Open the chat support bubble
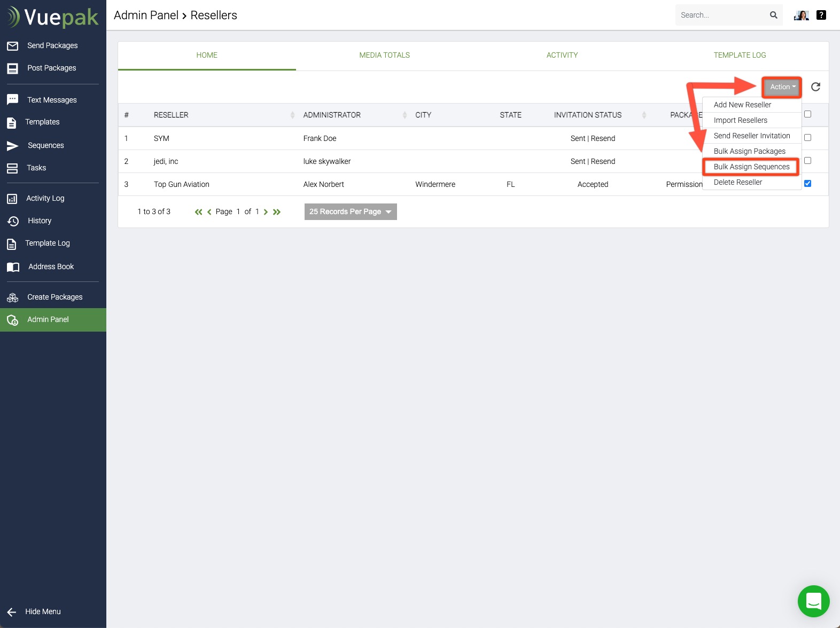The width and height of the screenshot is (840, 628). click(813, 601)
